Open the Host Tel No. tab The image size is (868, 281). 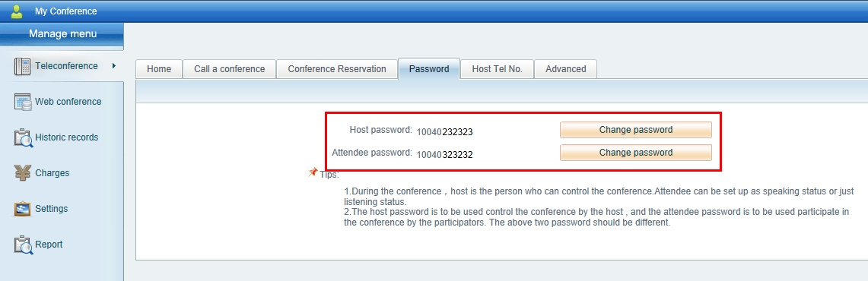[497, 69]
